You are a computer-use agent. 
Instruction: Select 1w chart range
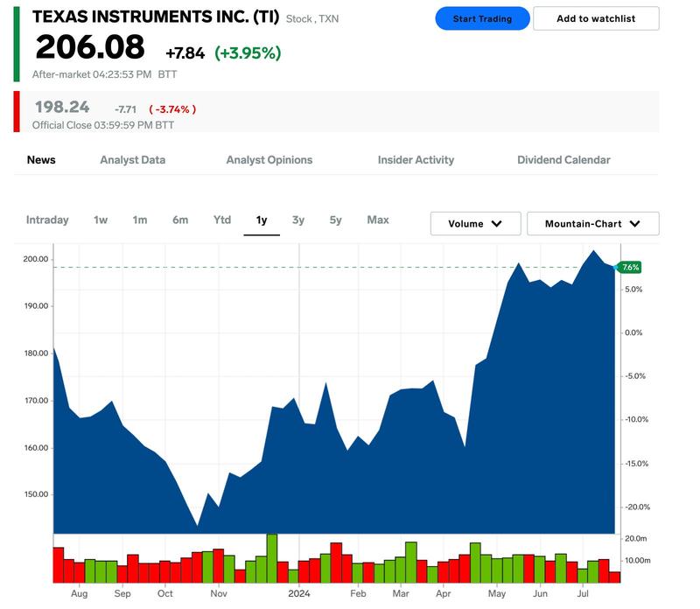(x=101, y=220)
